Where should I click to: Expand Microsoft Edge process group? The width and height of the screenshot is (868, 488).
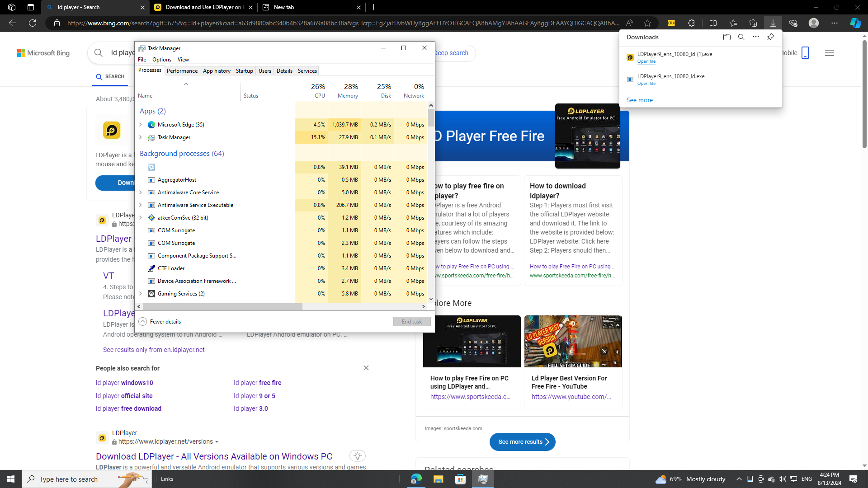tap(141, 125)
